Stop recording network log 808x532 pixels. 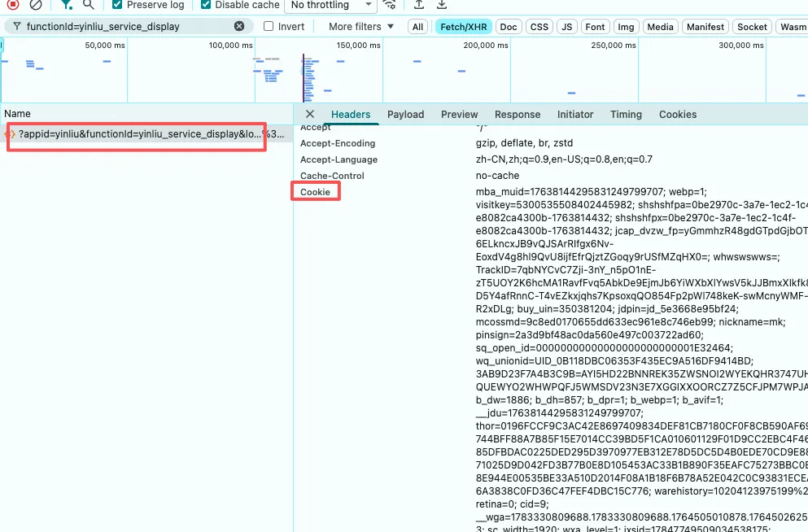13,5
